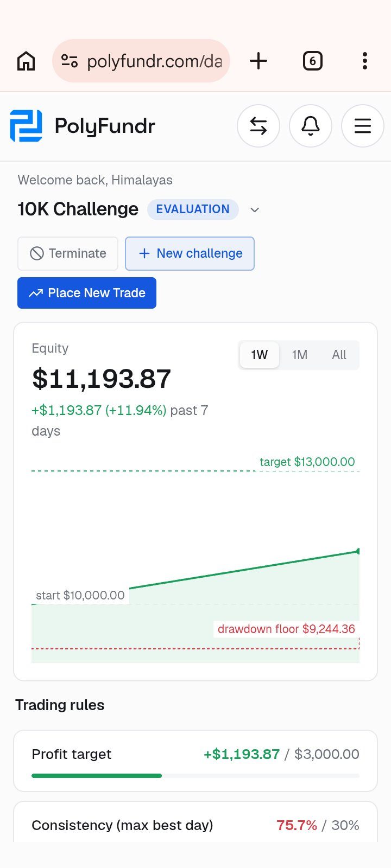Open the hamburger navigation menu
This screenshot has height=868, width=391.
pyautogui.click(x=363, y=126)
